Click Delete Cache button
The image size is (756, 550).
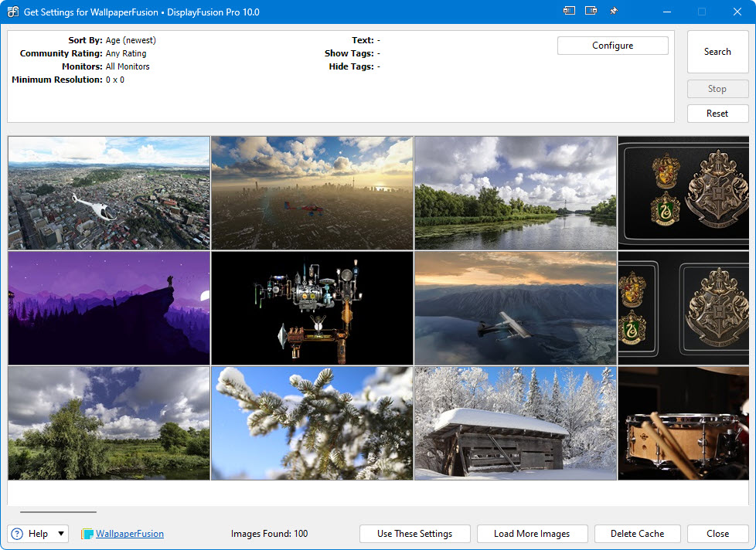pos(637,534)
